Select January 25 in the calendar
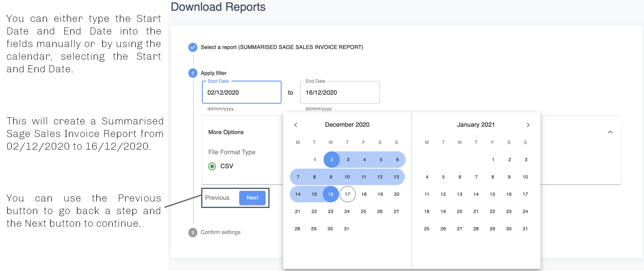Image resolution: width=644 pixels, height=271 pixels. pos(427,229)
